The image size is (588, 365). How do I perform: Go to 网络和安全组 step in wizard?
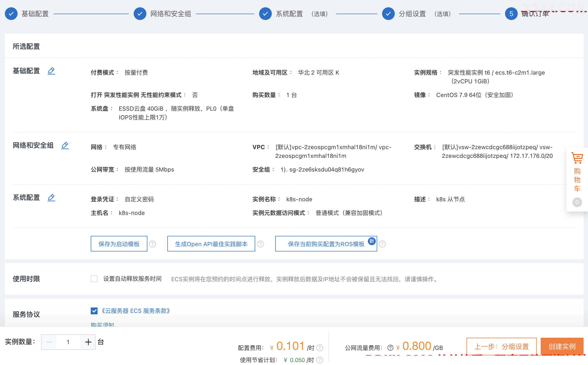[x=171, y=14]
